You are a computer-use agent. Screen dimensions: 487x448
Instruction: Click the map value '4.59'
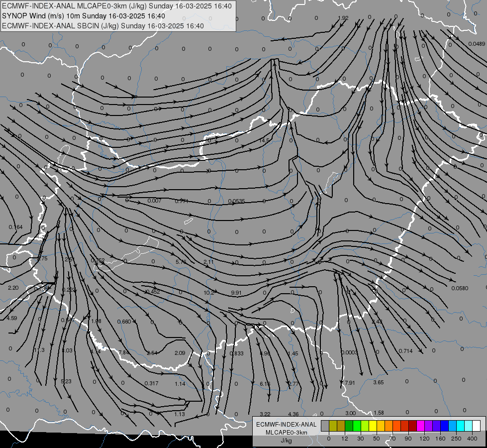pyautogui.click(x=12, y=318)
